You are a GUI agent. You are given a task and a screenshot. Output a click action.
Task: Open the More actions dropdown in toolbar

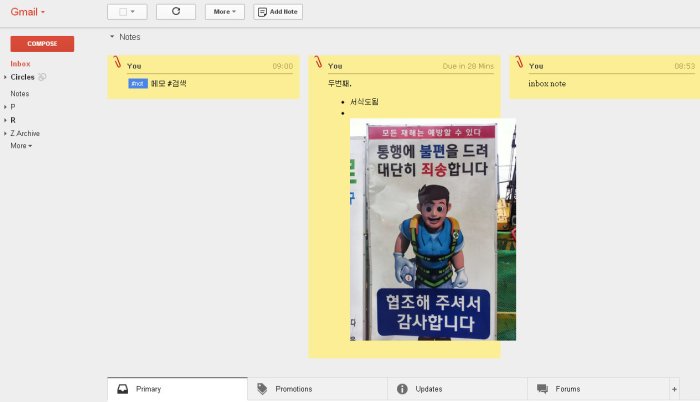[x=225, y=12]
